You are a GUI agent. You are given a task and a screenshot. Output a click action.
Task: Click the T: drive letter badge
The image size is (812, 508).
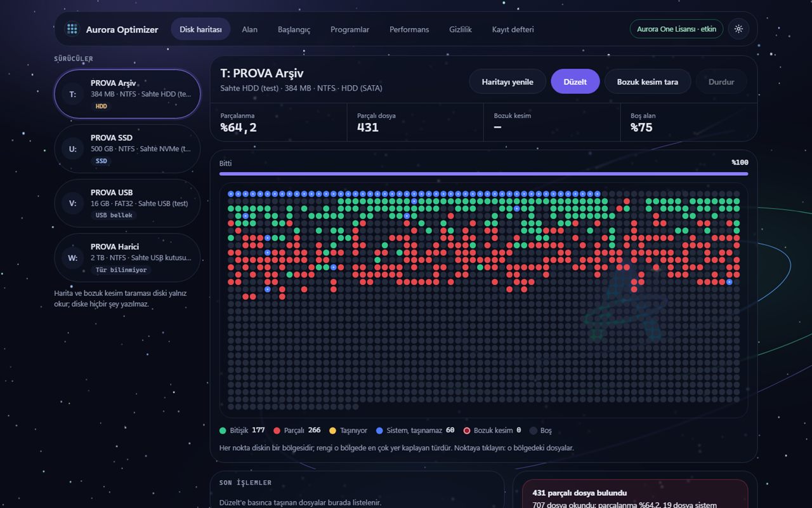tap(73, 94)
